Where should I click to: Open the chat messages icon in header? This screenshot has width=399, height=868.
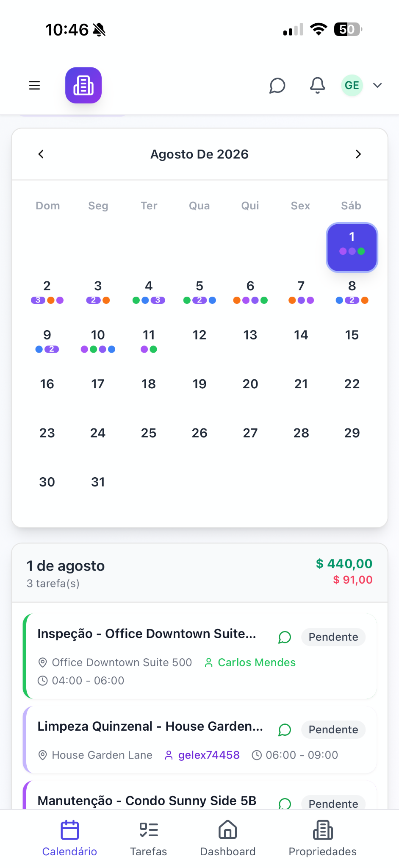tap(277, 85)
